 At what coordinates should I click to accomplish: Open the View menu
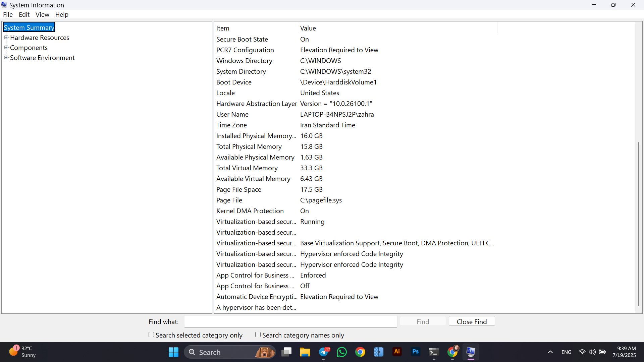pos(42,14)
